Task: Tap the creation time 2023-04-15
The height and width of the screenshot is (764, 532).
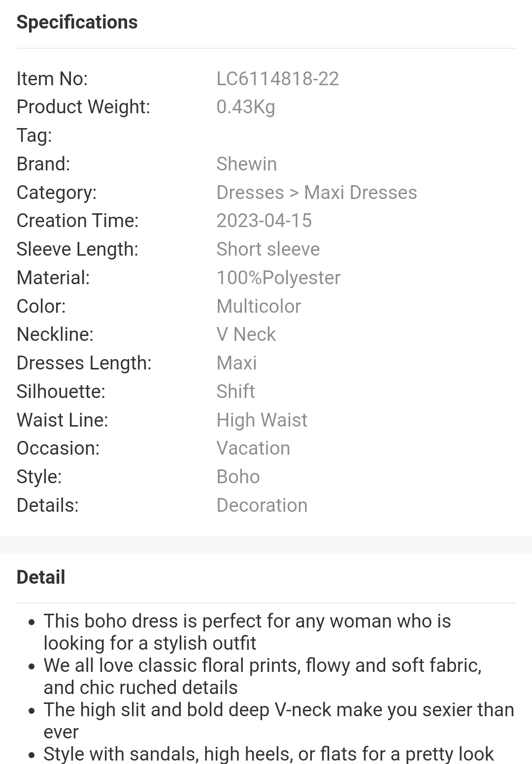Action: coord(264,221)
